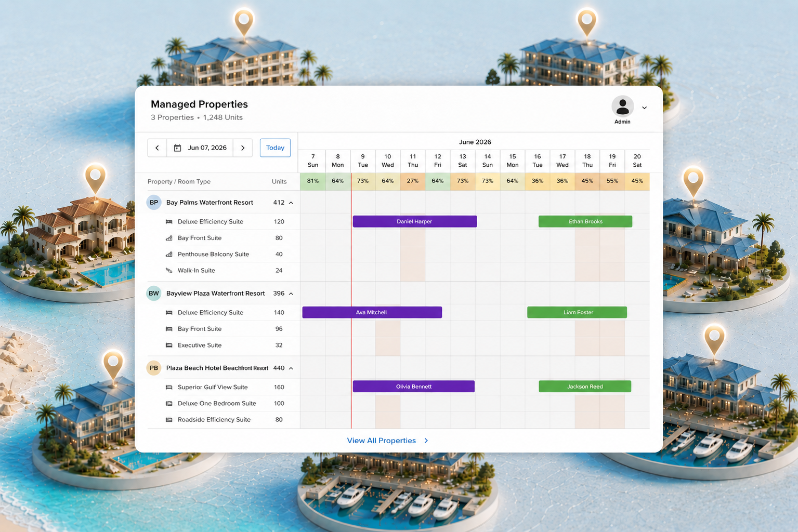Screen dimensions: 798x532
Task: Open Liam Foster booking bar
Action: click(577, 312)
